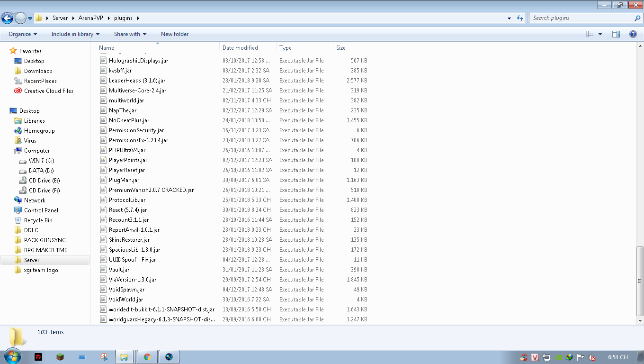
Task: Sort files by the Type column header
Action: [x=304, y=48]
